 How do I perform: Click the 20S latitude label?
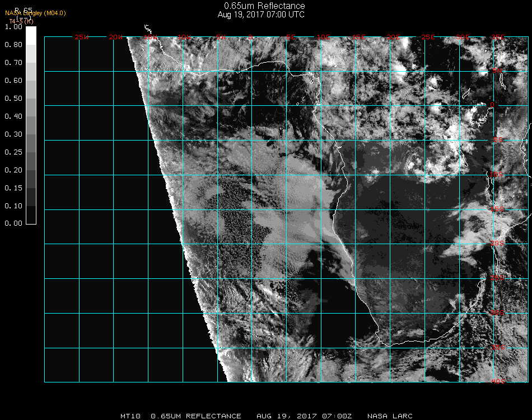(497, 243)
